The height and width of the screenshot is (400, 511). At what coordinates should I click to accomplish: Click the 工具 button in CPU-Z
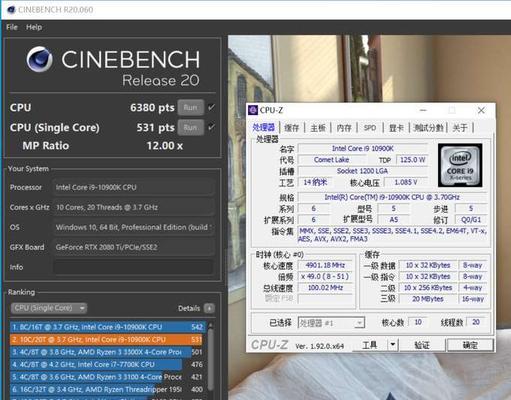pyautogui.click(x=370, y=345)
